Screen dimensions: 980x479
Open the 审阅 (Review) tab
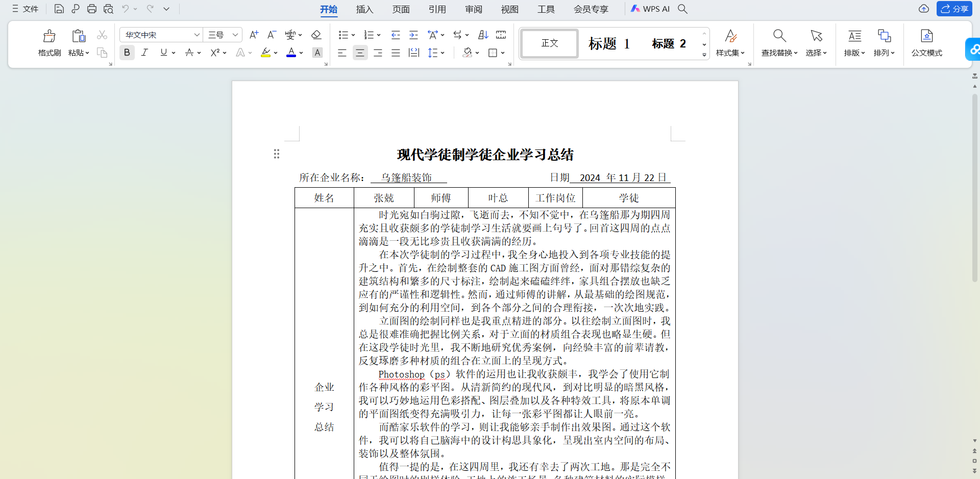click(x=473, y=9)
